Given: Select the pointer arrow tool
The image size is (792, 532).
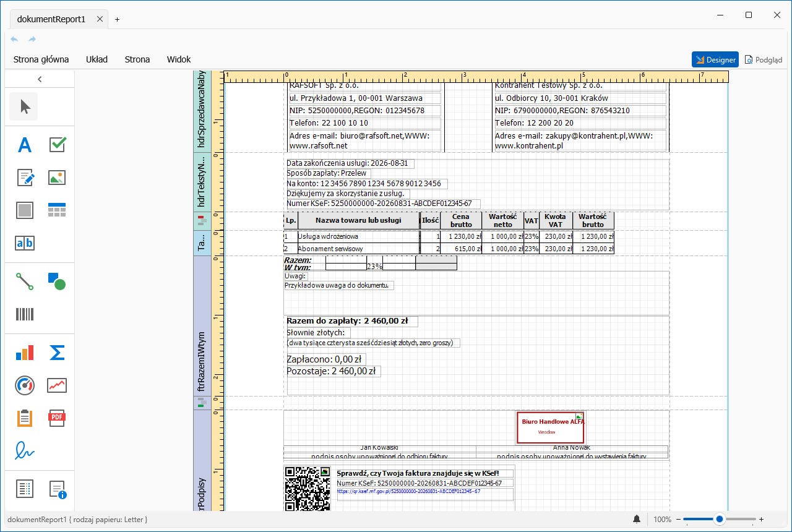Looking at the screenshot, I should [25, 106].
